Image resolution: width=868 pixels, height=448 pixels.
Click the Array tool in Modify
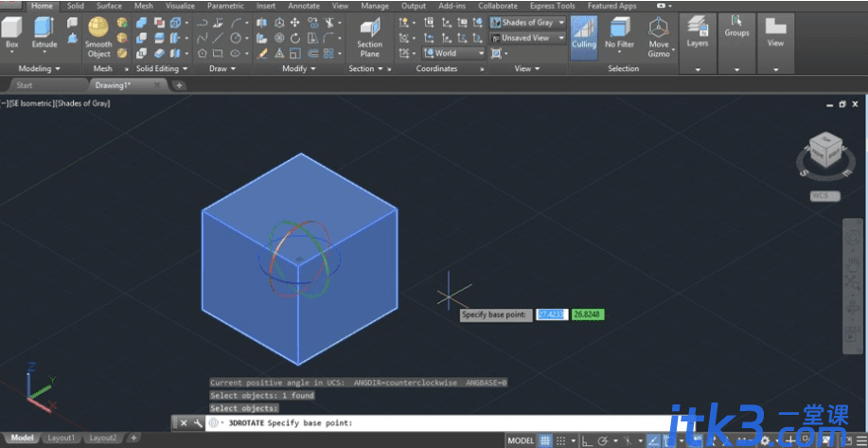point(328,54)
